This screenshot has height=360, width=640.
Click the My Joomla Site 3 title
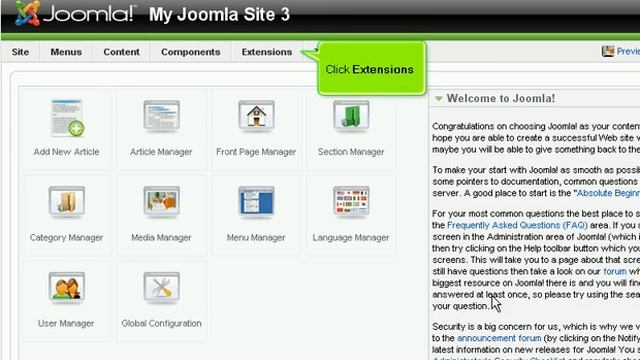tap(219, 15)
